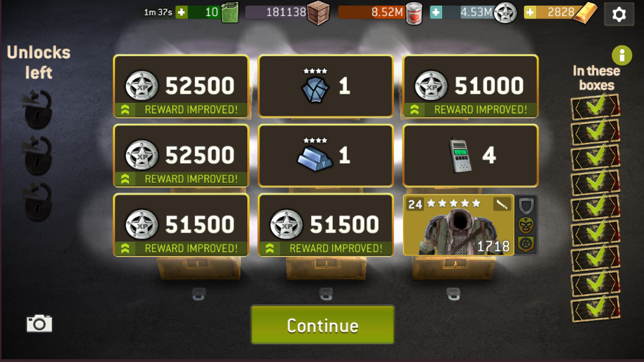Select the four-star silver bars reward
644x362 pixels.
point(326,155)
